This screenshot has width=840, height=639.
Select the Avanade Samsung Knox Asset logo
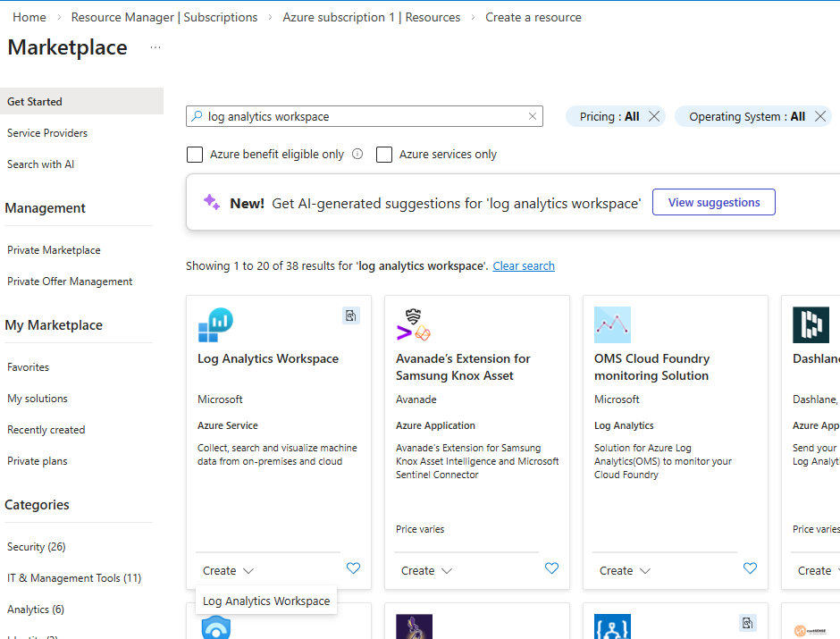pyautogui.click(x=413, y=324)
